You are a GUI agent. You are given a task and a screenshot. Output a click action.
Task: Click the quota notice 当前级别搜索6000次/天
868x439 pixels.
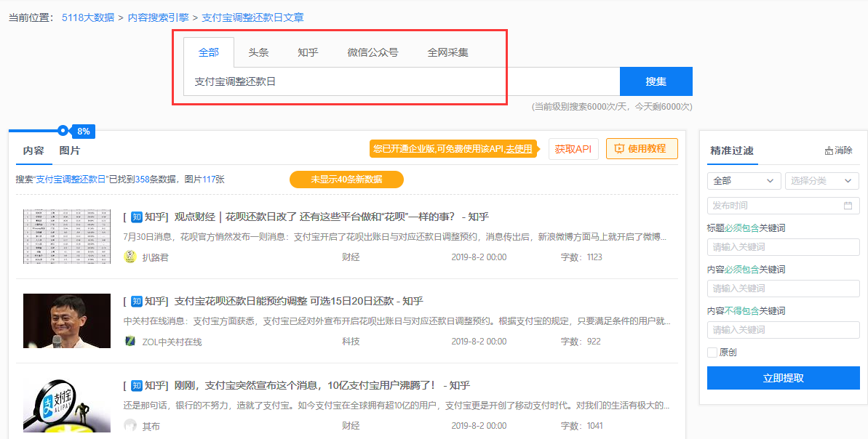pyautogui.click(x=612, y=106)
